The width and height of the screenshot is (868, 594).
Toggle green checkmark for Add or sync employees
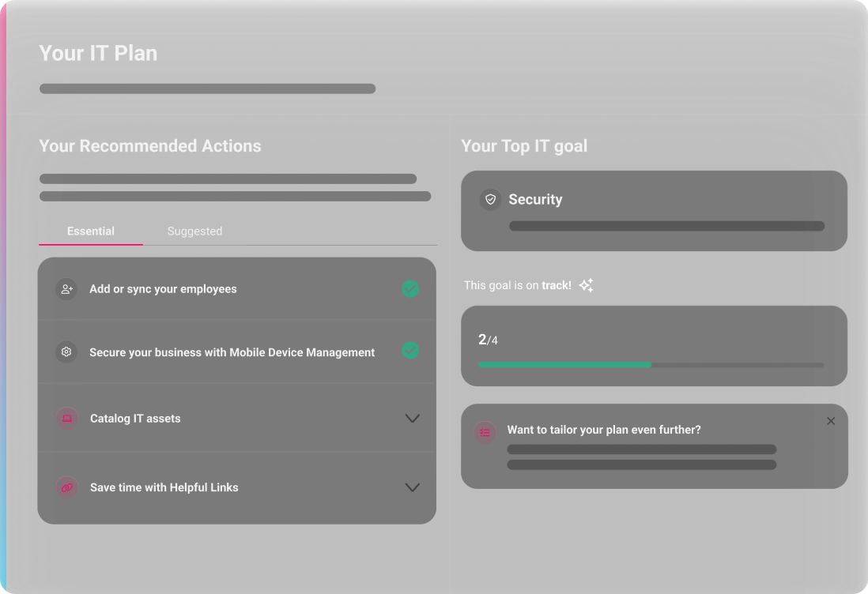pos(410,289)
